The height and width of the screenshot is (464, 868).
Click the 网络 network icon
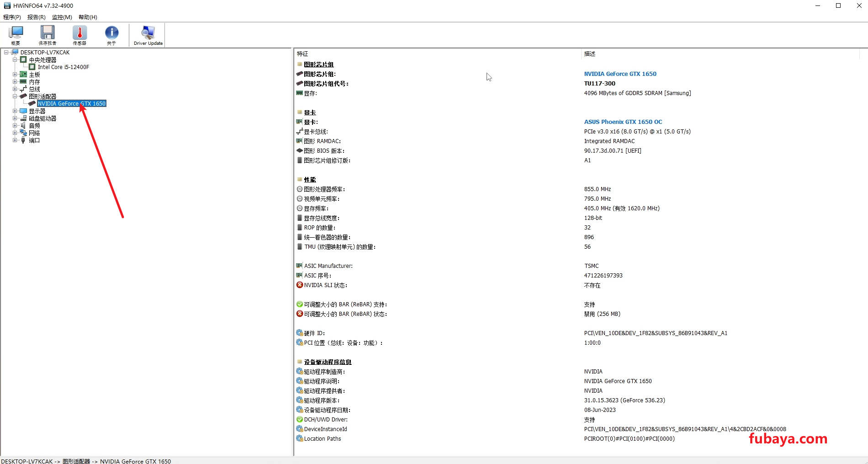[23, 133]
